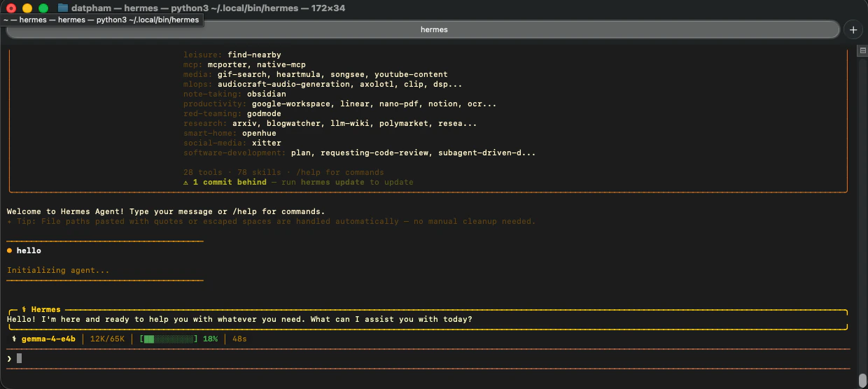Click "hermes update" command text
Screen dimensions: 868x389
332,182
